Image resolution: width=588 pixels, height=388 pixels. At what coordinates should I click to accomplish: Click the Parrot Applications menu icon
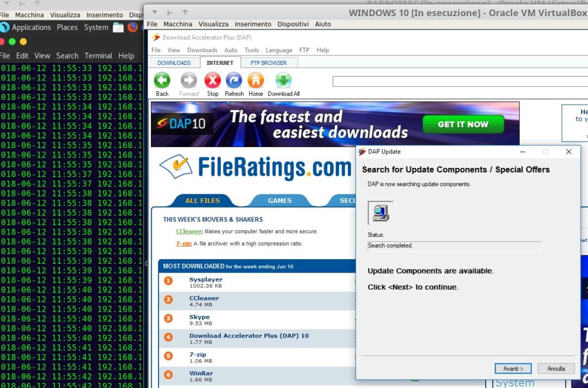(x=5, y=27)
